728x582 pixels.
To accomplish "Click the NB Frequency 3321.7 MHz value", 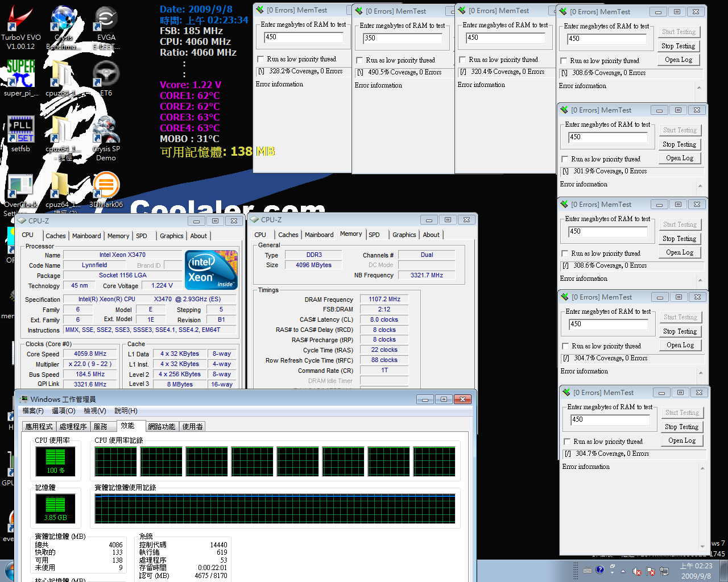I will [427, 275].
